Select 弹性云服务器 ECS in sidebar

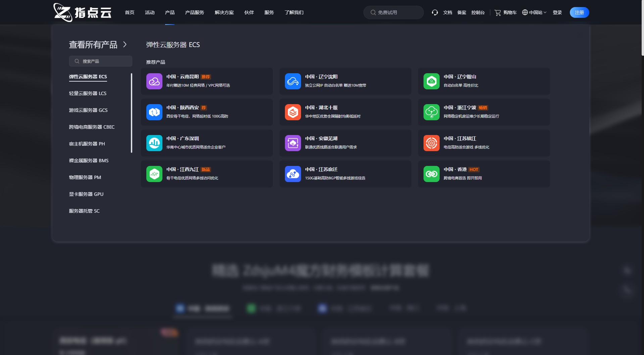pyautogui.click(x=88, y=77)
